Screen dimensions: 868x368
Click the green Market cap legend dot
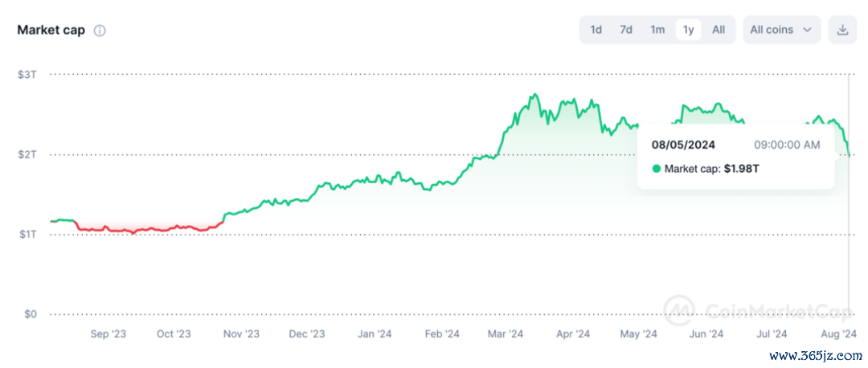(657, 170)
